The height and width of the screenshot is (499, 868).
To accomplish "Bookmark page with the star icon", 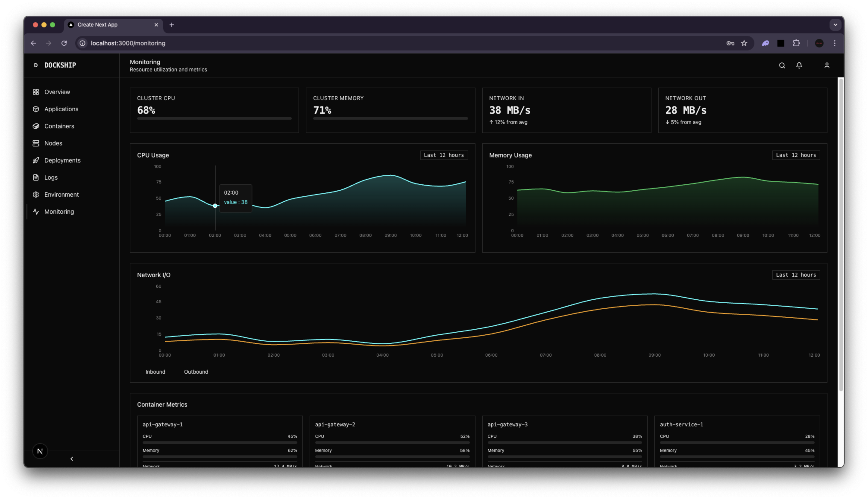I will pos(744,43).
